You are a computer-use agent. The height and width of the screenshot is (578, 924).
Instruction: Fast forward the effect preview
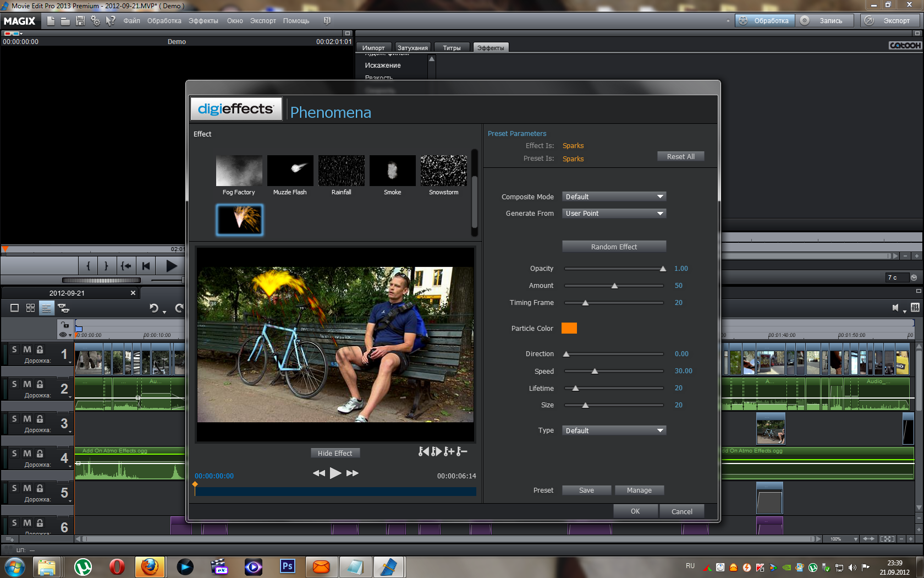(353, 473)
